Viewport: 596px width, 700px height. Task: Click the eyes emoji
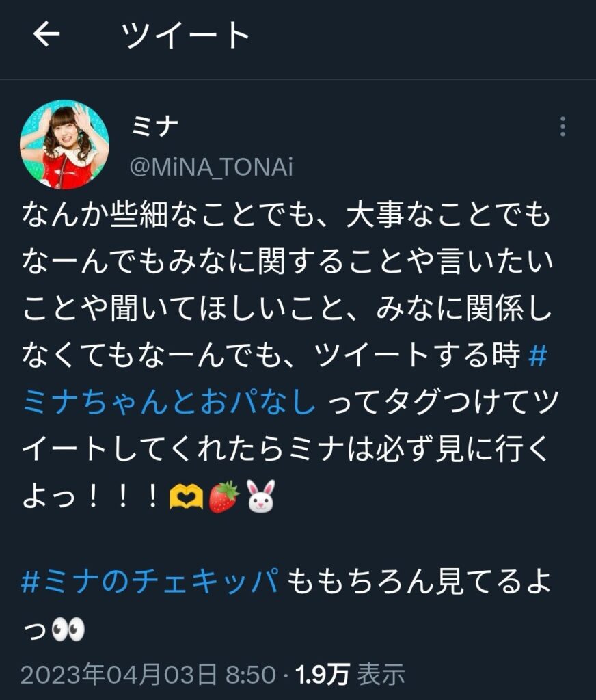point(68,629)
